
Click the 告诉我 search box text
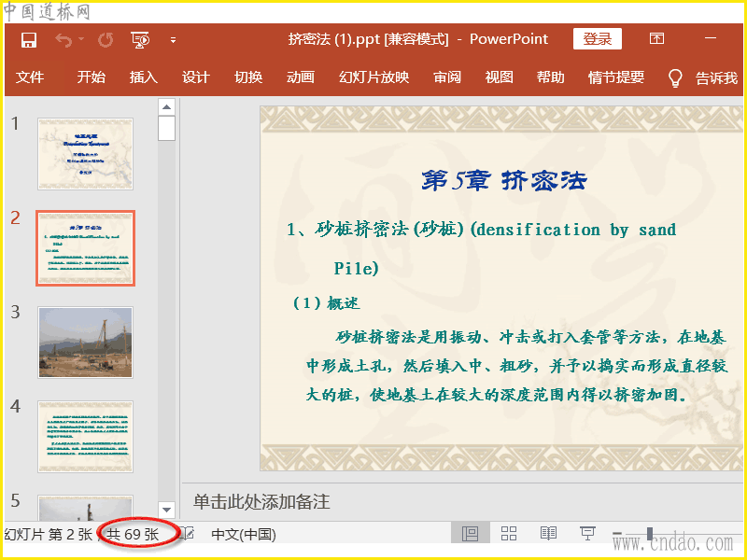[x=716, y=78]
